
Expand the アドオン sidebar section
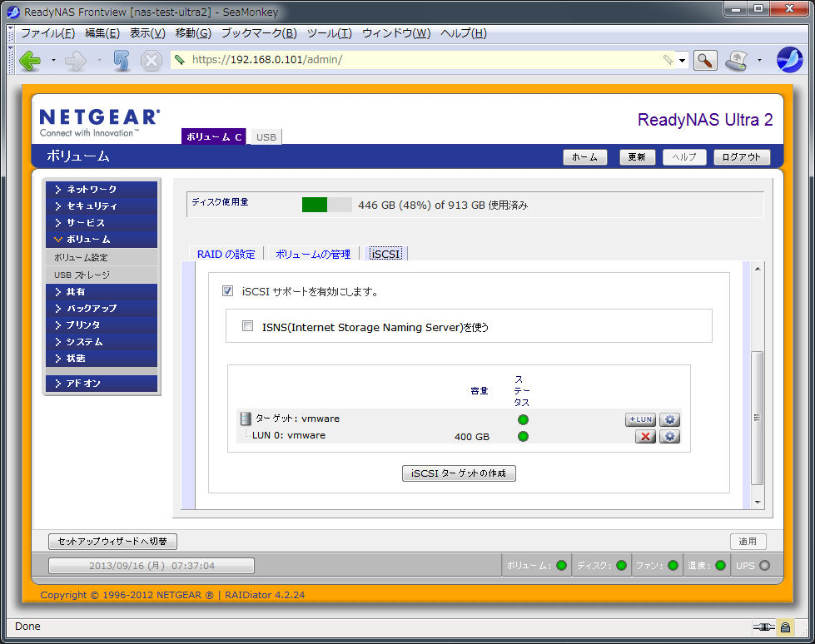(102, 384)
